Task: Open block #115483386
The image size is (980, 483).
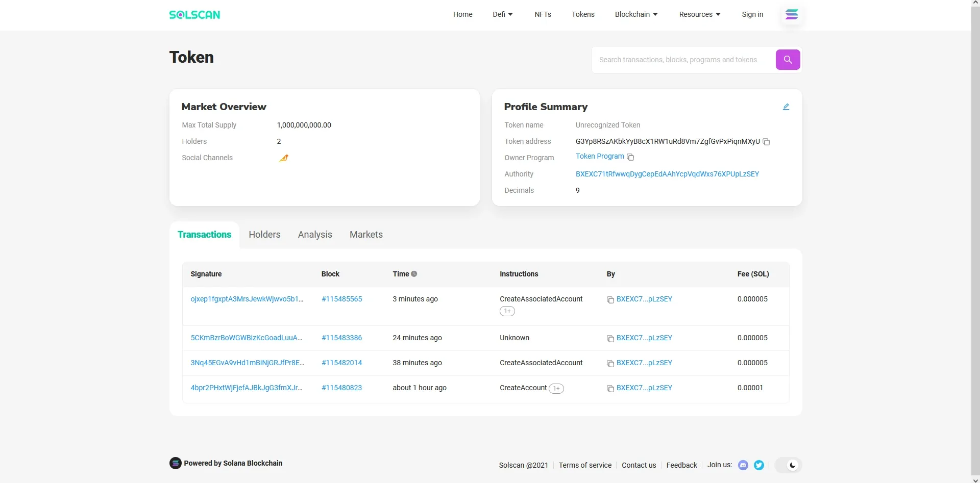Action: [x=341, y=338]
